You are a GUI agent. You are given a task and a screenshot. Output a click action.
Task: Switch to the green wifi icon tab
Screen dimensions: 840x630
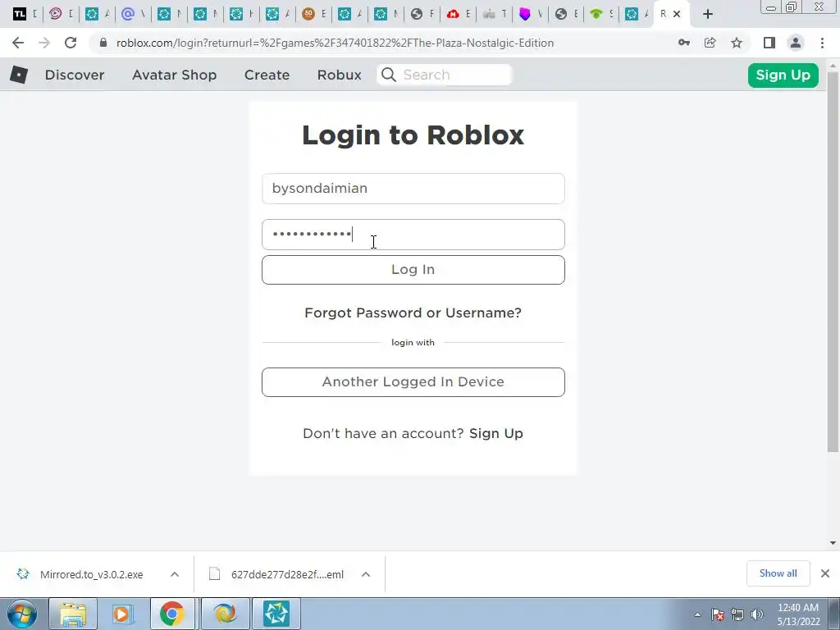(x=602, y=15)
